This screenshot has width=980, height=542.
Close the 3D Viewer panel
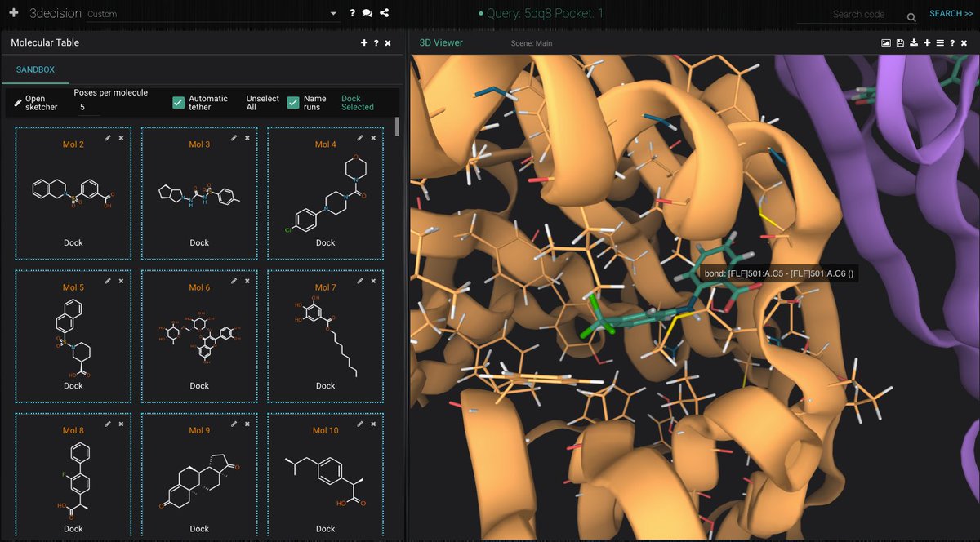[x=965, y=42]
